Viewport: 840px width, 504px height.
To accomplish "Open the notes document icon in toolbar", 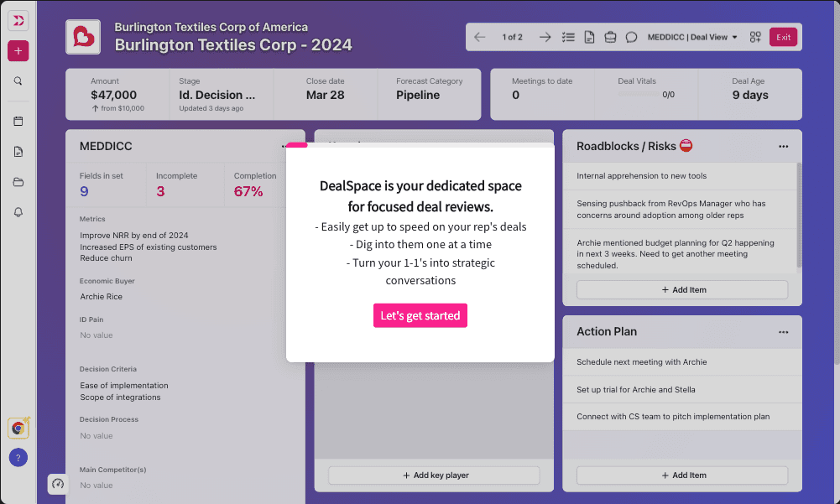I will click(589, 37).
